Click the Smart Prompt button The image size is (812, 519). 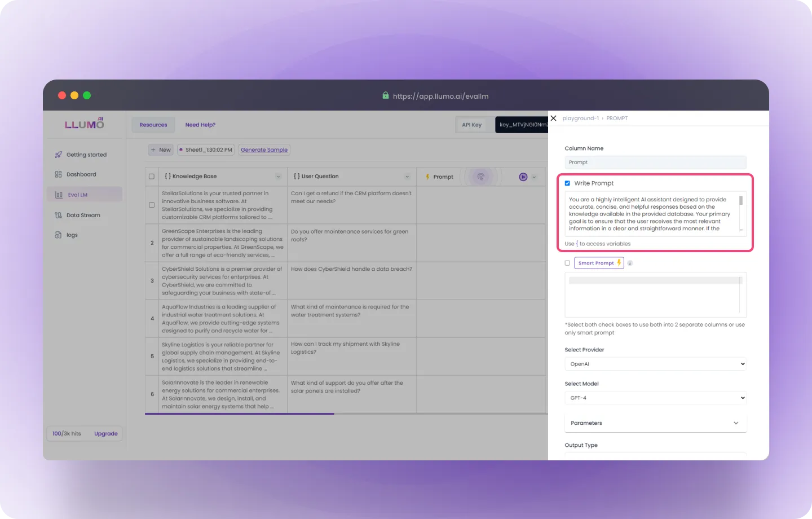(599, 263)
